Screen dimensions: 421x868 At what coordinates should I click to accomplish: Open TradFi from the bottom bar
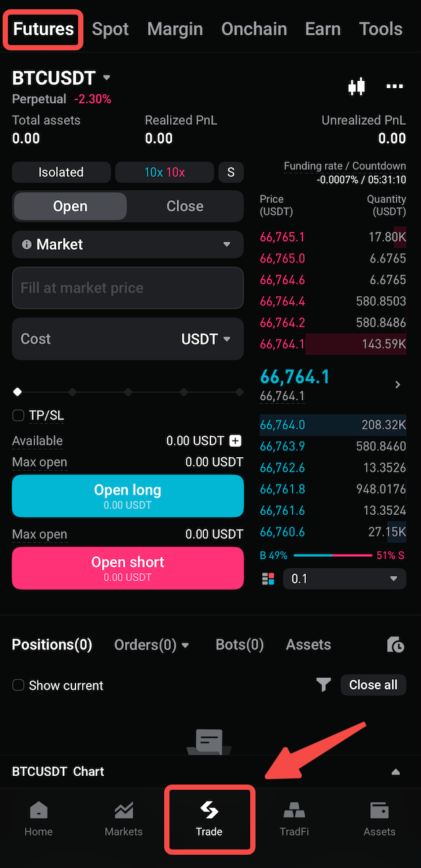(294, 820)
